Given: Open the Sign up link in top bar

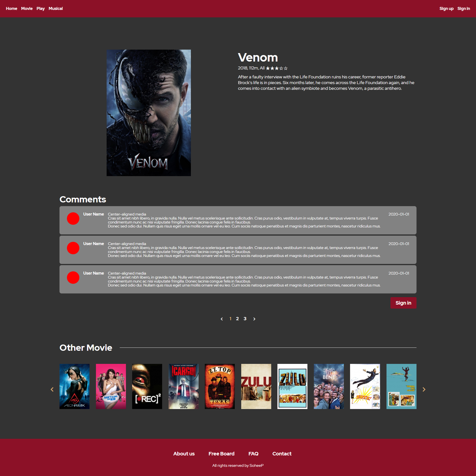Looking at the screenshot, I should tap(446, 8).
